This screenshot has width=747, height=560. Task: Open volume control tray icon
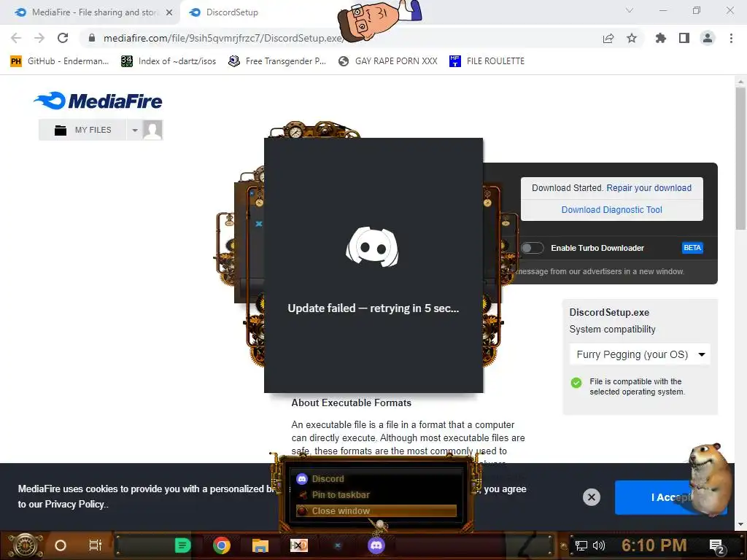[599, 545]
